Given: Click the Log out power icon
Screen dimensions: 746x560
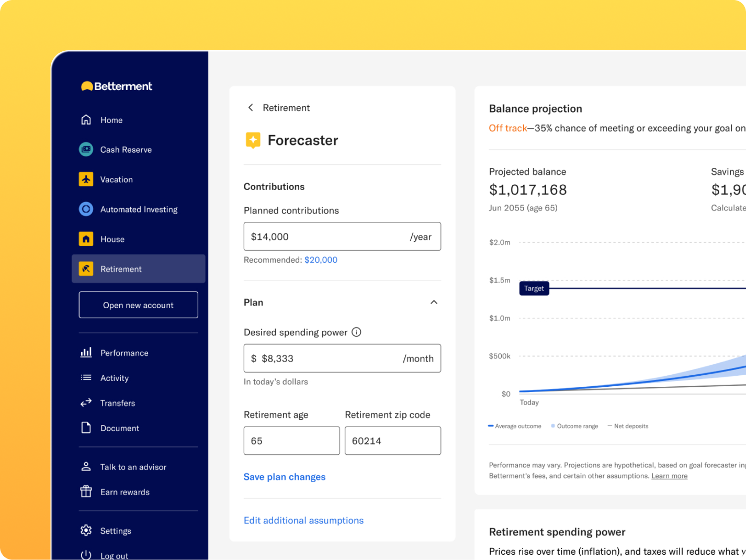Looking at the screenshot, I should point(86,555).
